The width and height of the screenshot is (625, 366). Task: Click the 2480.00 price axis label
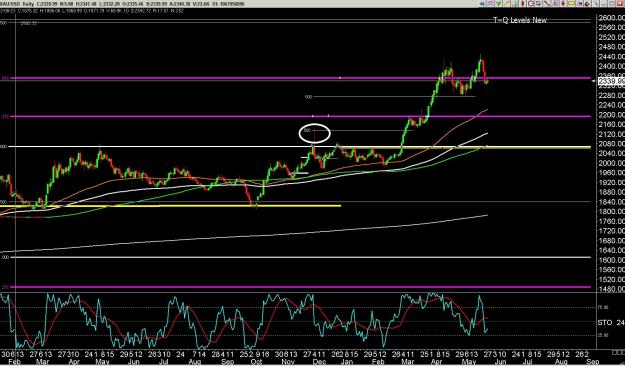pyautogui.click(x=611, y=47)
